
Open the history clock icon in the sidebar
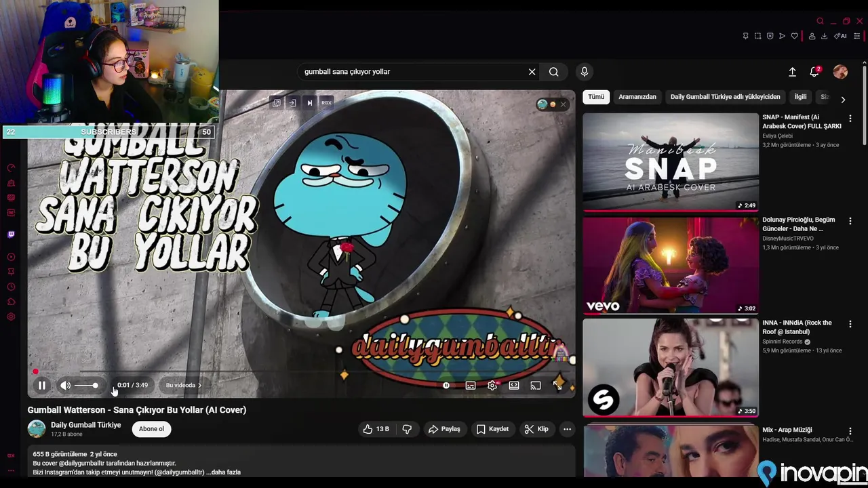coord(11,287)
